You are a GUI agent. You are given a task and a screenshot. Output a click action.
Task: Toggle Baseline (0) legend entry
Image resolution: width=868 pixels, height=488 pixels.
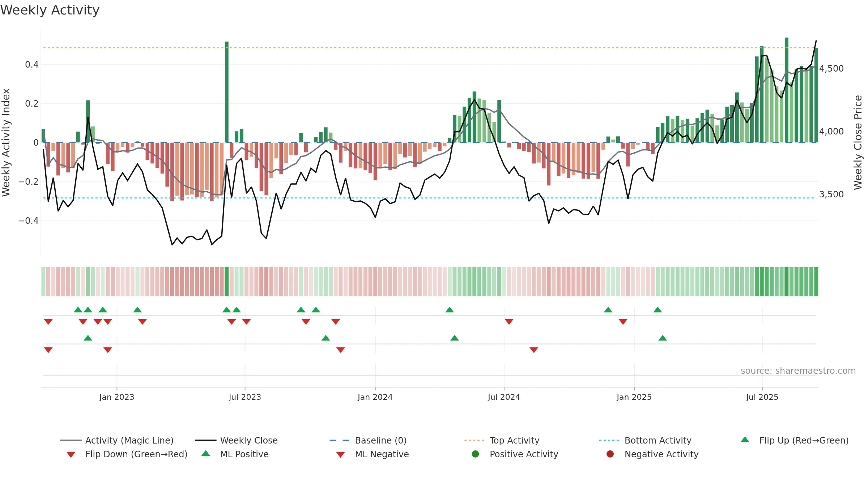368,440
